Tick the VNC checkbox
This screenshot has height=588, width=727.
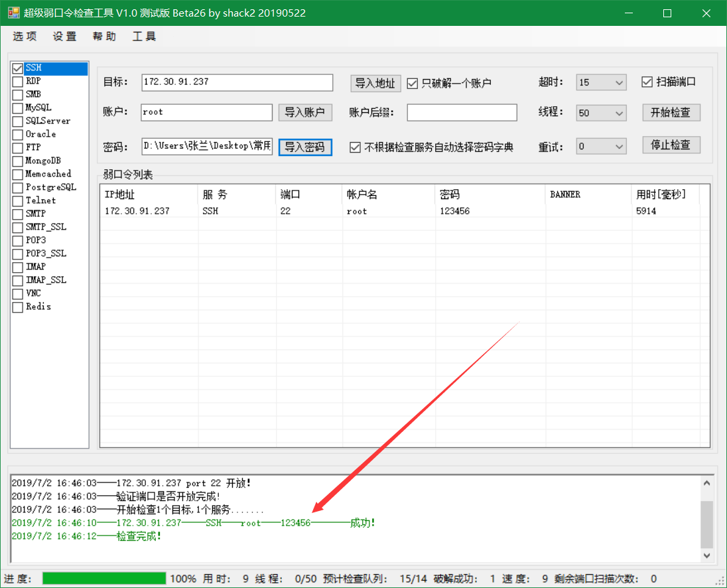click(x=18, y=294)
